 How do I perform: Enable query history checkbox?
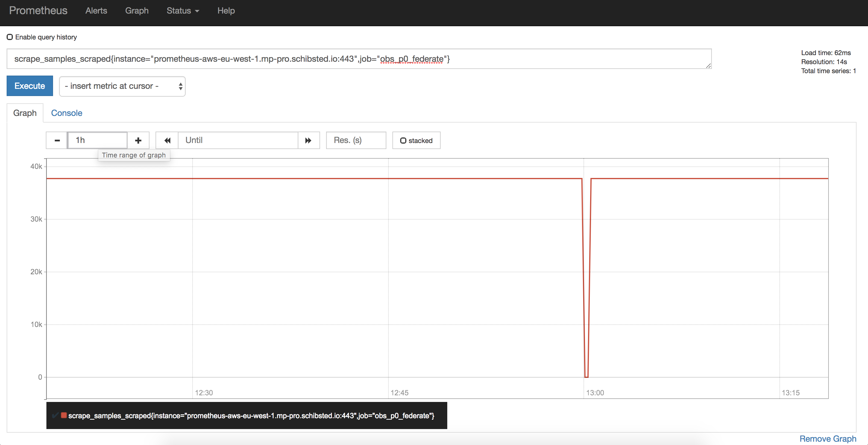pos(10,37)
